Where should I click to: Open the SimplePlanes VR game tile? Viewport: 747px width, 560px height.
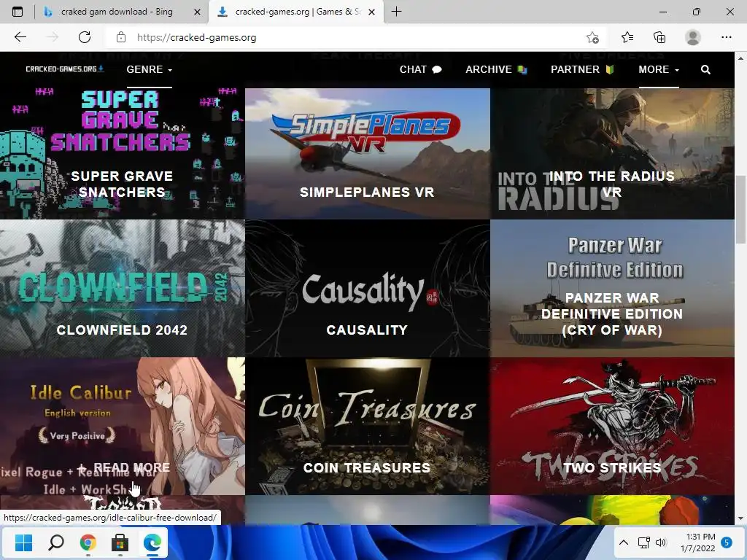(x=368, y=154)
